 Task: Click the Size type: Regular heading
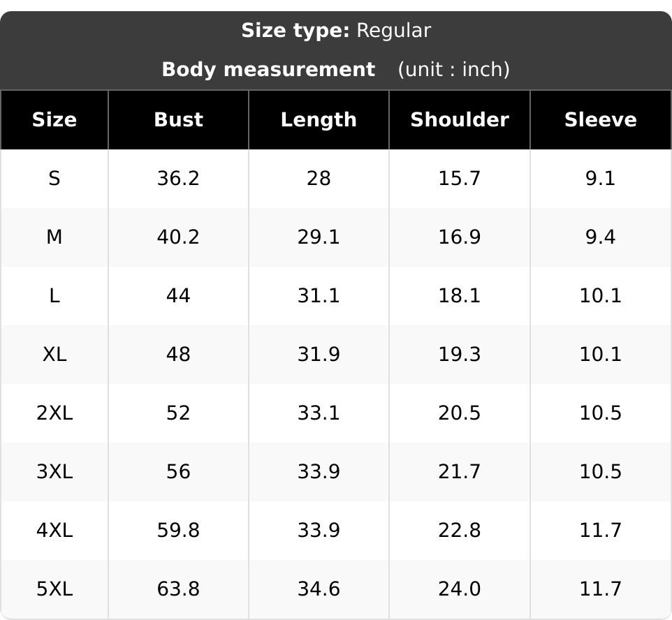336,31
